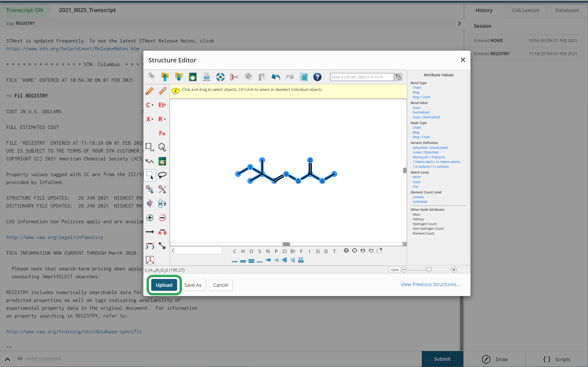Select the Fn functional group tool
Viewport: 588px width, 367px height.
(162, 133)
